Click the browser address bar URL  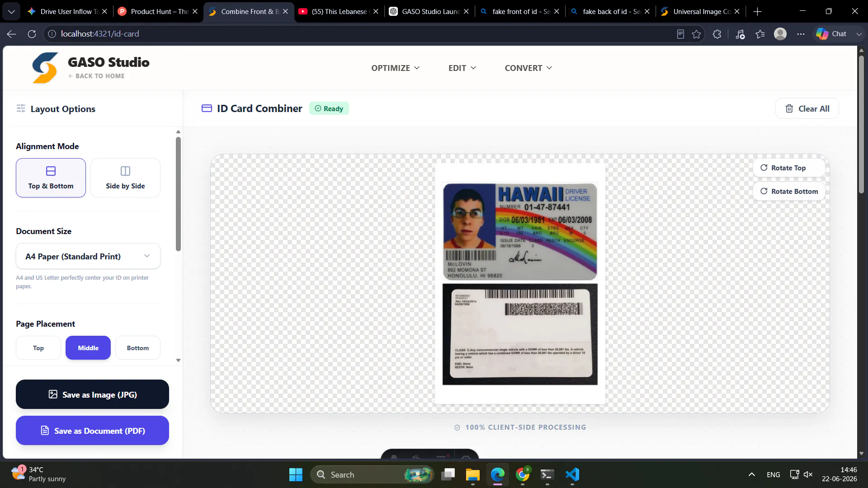click(x=100, y=34)
